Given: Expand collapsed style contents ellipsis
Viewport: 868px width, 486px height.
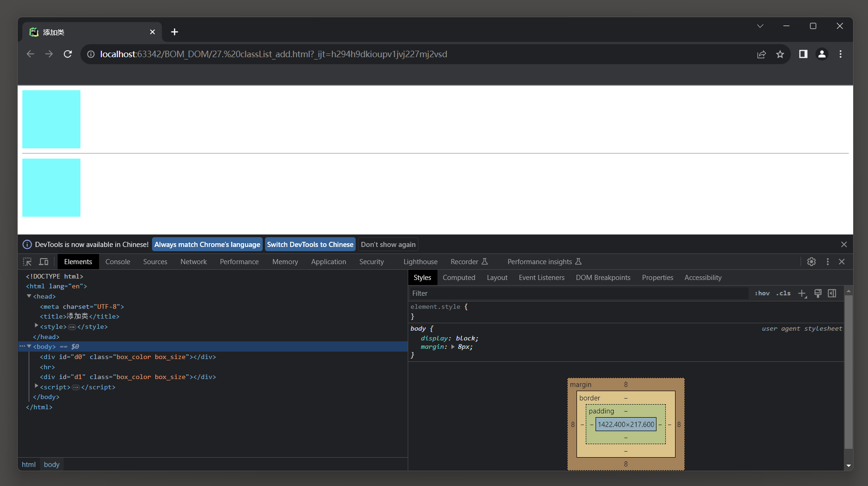Looking at the screenshot, I should point(72,327).
